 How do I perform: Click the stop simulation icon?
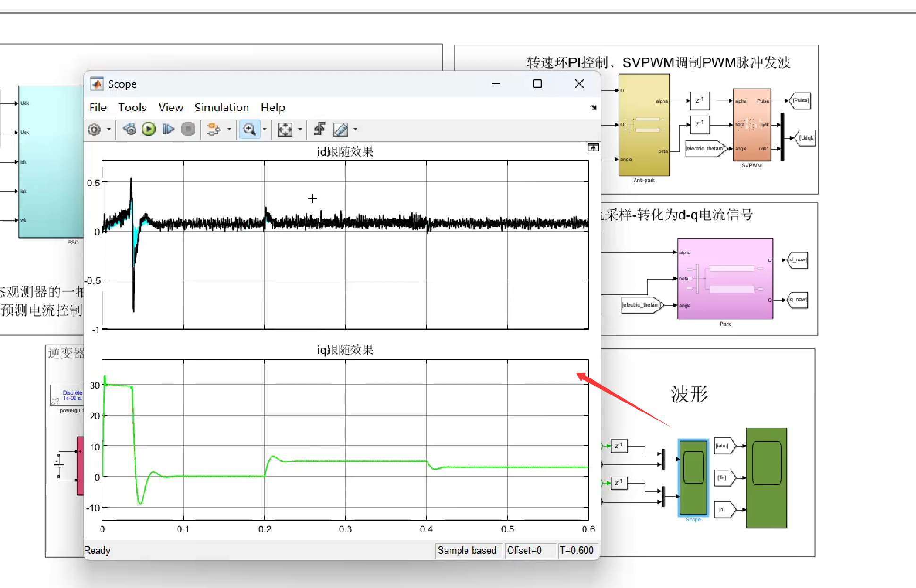click(188, 129)
